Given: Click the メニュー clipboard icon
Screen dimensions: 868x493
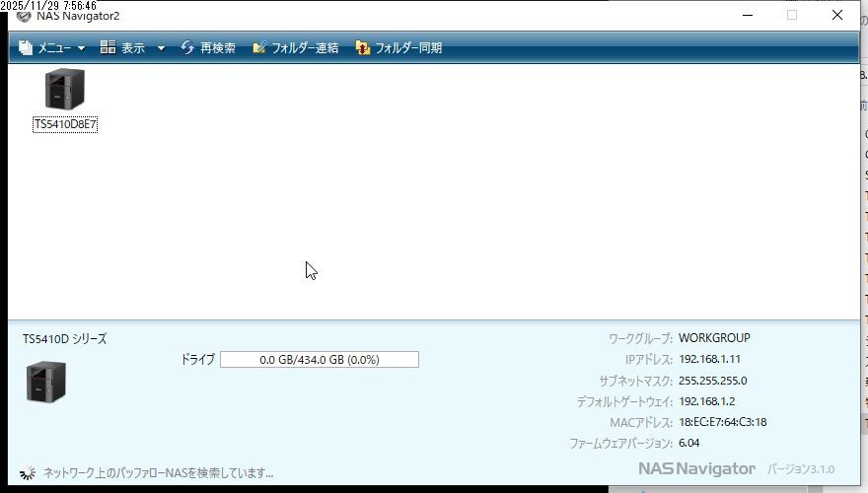Looking at the screenshot, I should point(26,47).
